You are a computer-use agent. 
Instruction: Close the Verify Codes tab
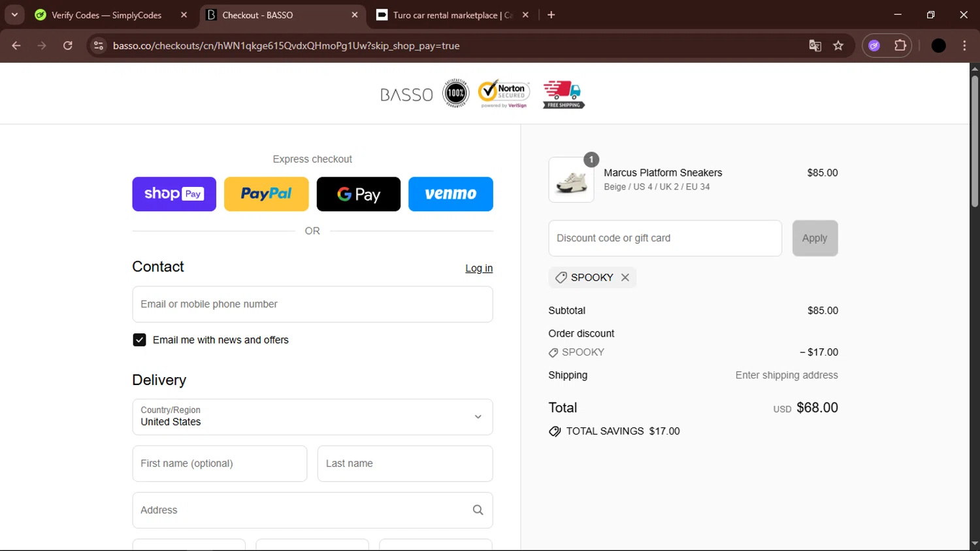point(184,15)
